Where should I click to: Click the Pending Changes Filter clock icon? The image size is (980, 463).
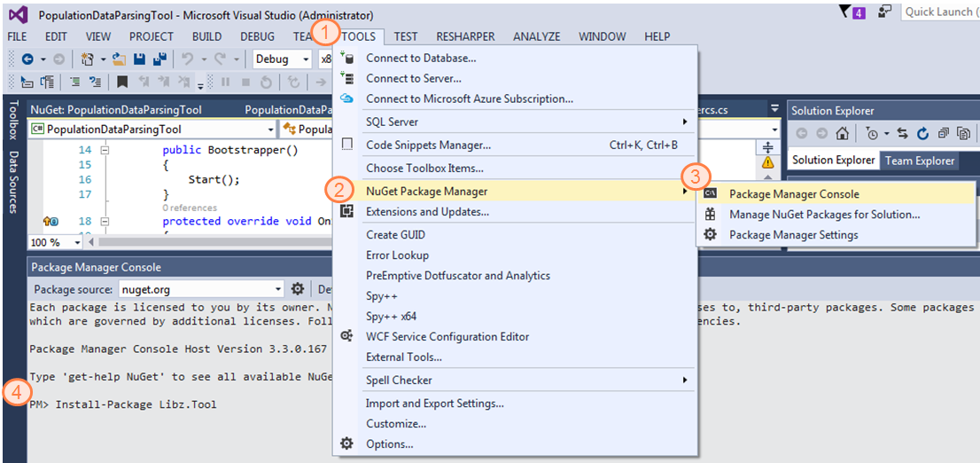tap(872, 133)
